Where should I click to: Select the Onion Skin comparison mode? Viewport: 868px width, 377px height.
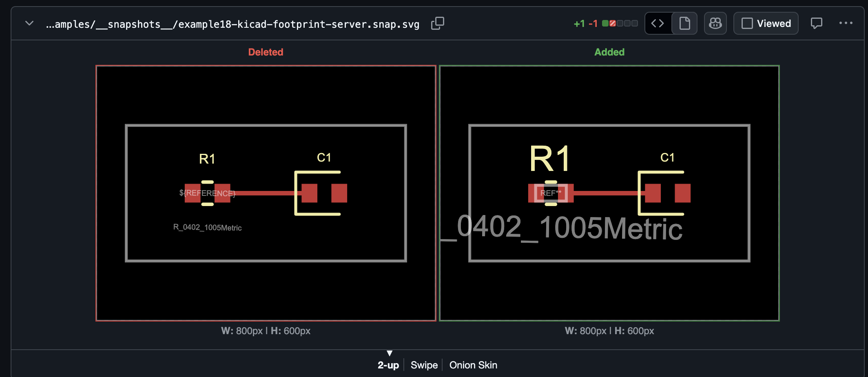[473, 365]
